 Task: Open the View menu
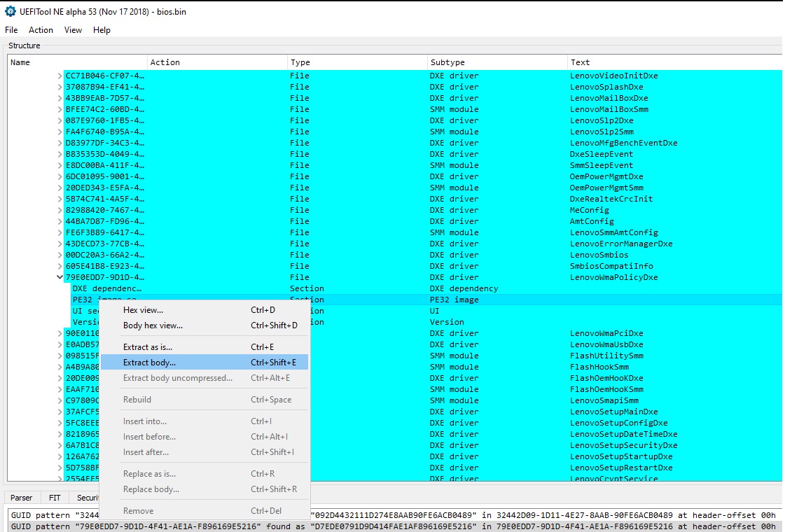pos(73,30)
